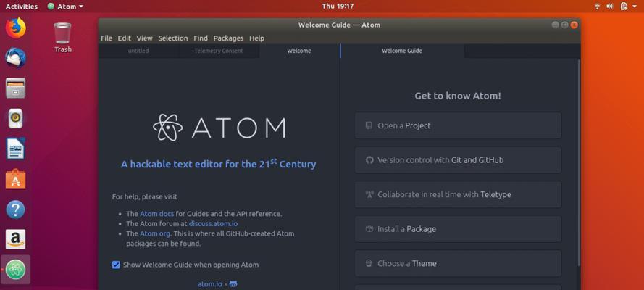Click the Get to know Atom! heading

pyautogui.click(x=458, y=96)
